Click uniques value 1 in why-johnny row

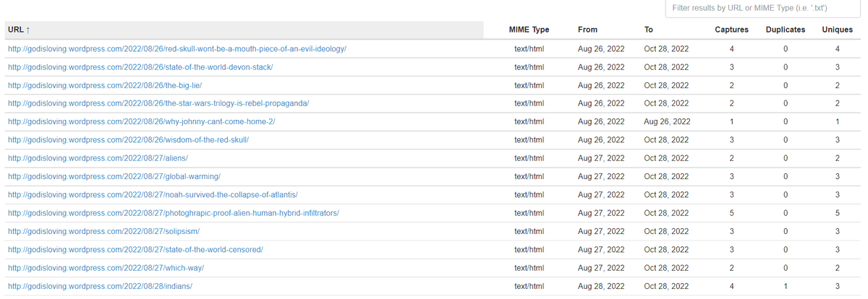click(x=838, y=121)
